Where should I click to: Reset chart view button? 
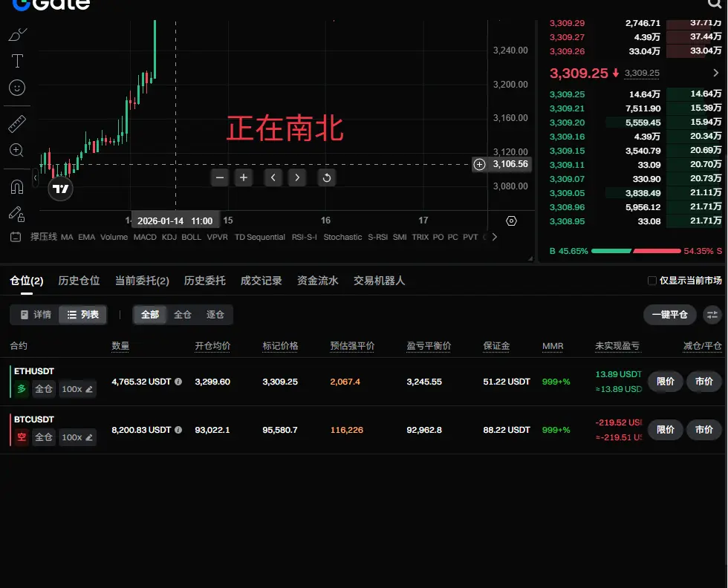[327, 177]
